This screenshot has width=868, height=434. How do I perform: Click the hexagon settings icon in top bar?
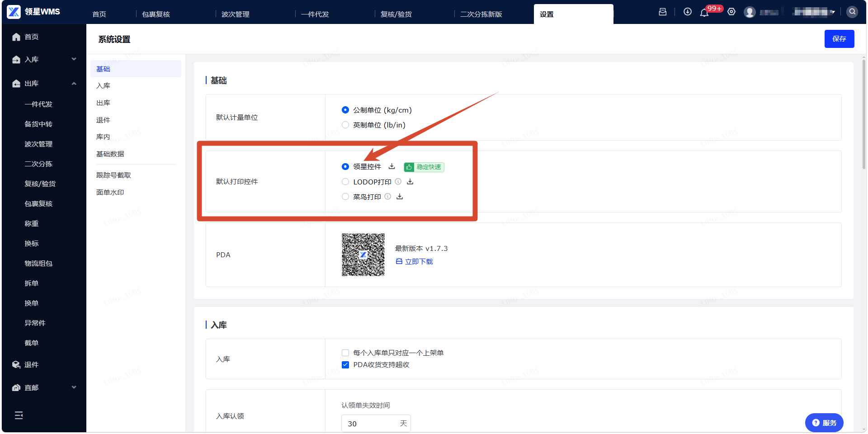point(731,12)
